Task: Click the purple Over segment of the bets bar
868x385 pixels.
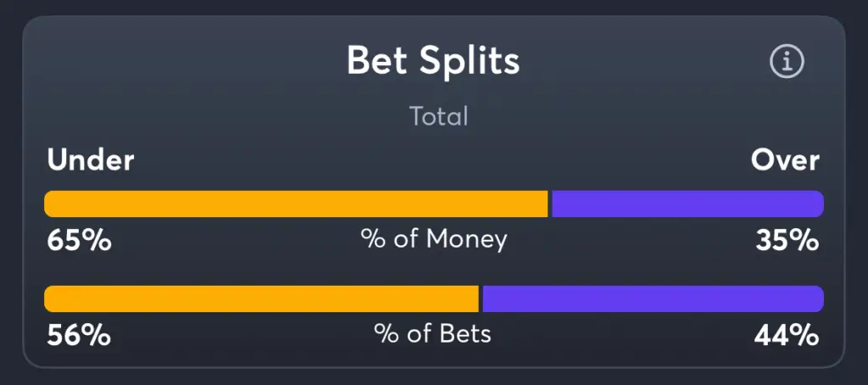Action: pyautogui.click(x=654, y=299)
